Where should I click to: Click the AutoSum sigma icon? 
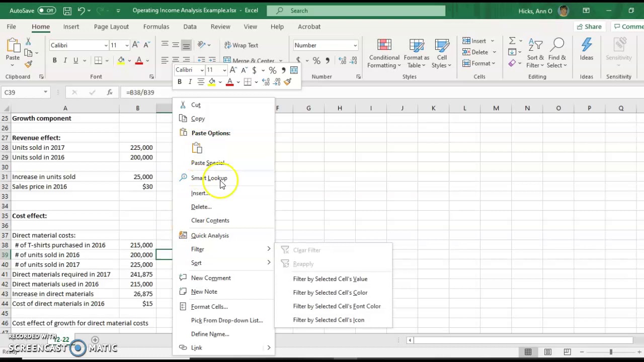pos(512,41)
